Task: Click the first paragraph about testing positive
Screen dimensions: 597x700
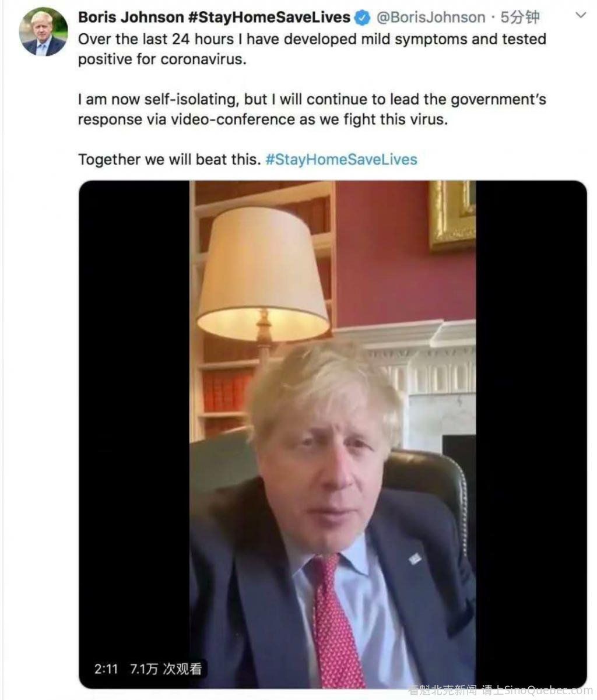Action: tap(312, 49)
